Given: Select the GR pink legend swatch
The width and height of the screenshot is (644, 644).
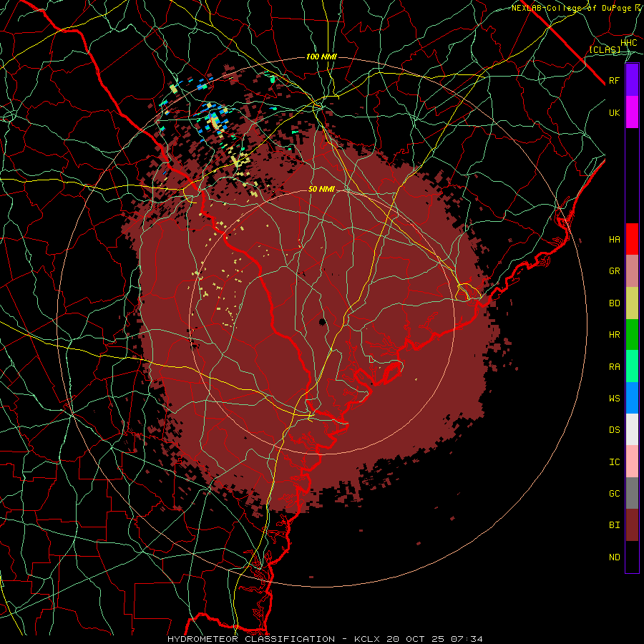Looking at the screenshot, I should click(632, 271).
